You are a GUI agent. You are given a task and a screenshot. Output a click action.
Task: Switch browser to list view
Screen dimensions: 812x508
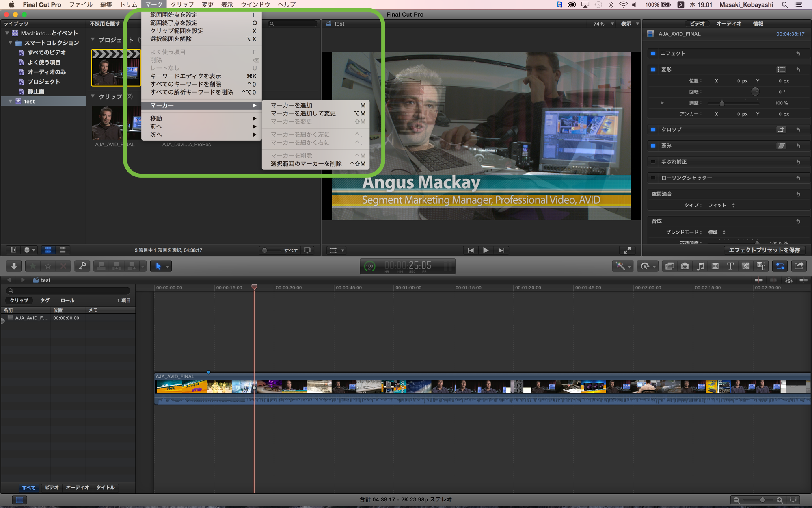pos(63,250)
